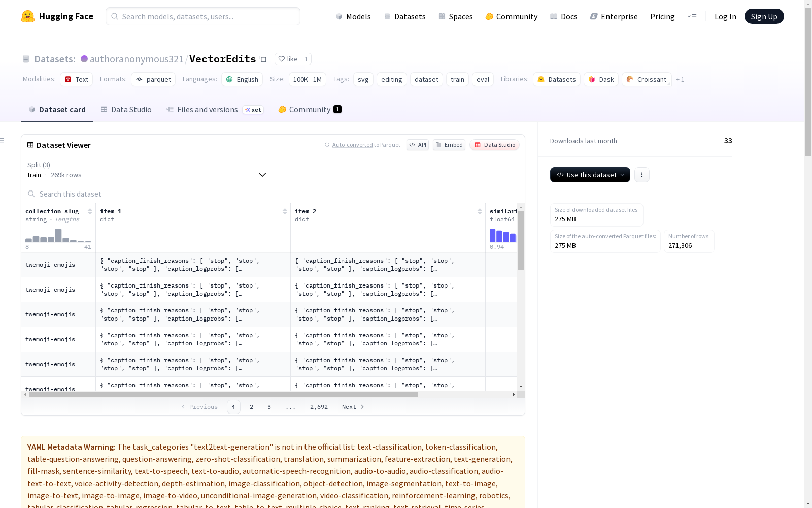Click the similarity column histogram bars
Screen dimensions: 812x508
point(503,235)
